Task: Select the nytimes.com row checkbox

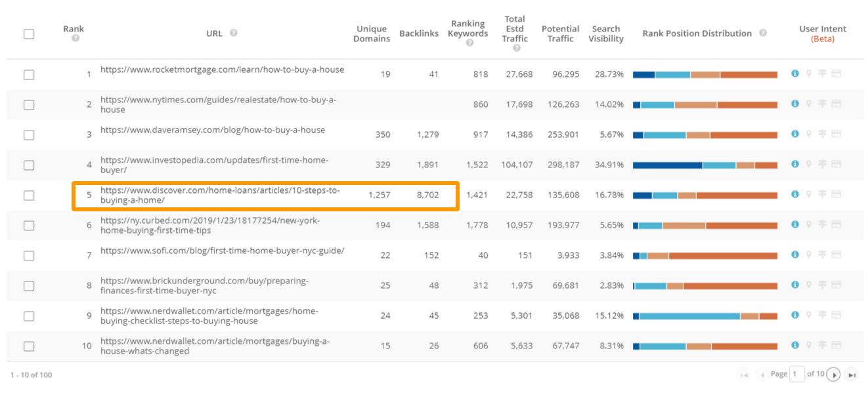Action: (x=29, y=105)
